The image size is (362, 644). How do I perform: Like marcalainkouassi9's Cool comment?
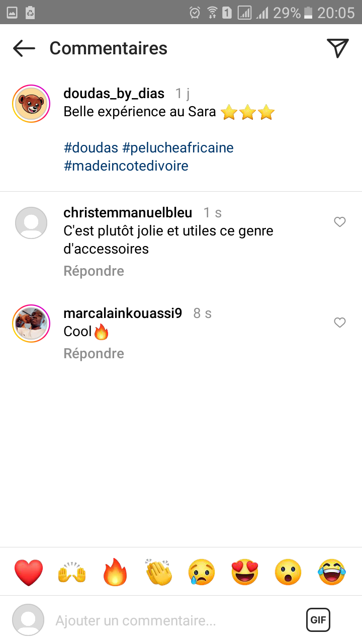point(340,323)
